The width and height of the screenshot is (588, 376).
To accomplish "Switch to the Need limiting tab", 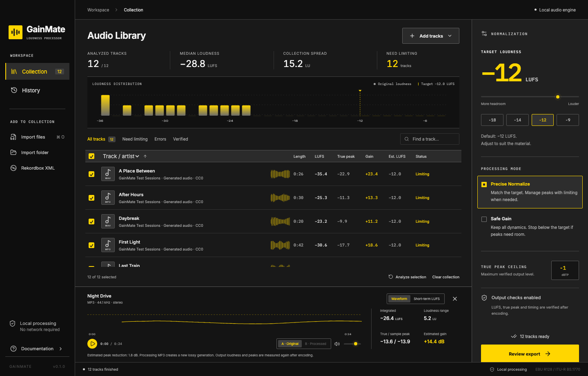I will (x=135, y=139).
